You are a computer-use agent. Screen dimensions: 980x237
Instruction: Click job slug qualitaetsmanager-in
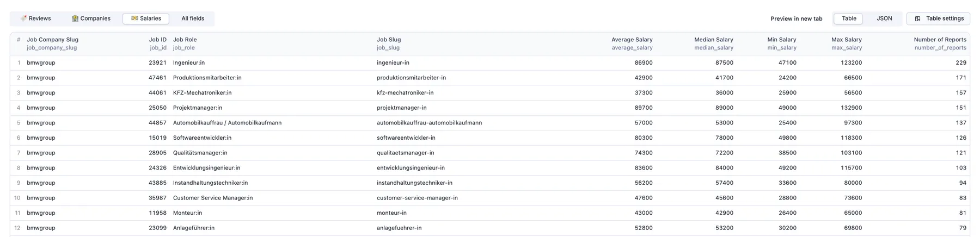pyautogui.click(x=405, y=153)
